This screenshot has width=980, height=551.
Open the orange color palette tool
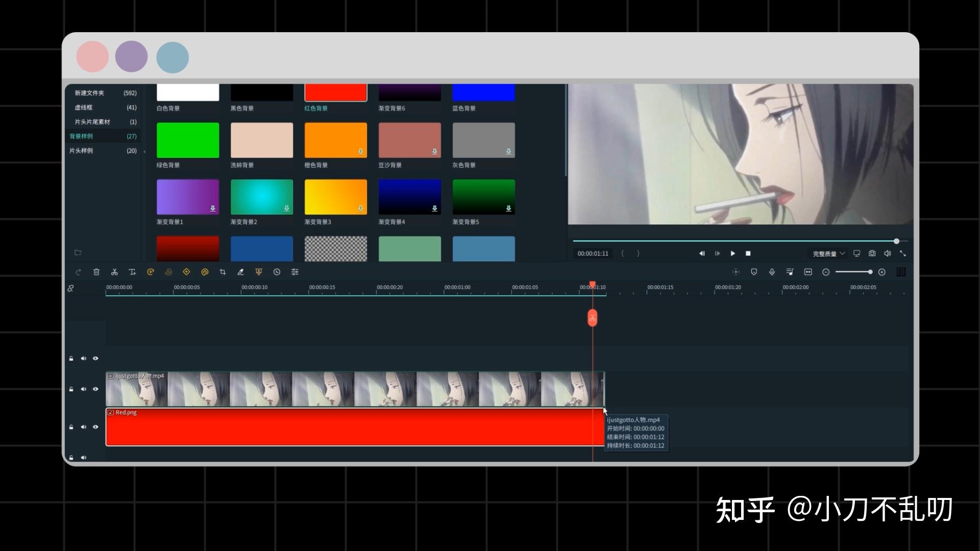pos(205,272)
